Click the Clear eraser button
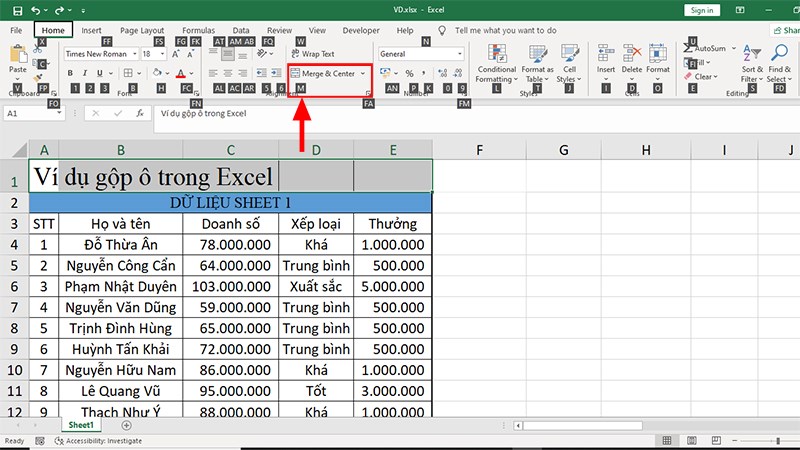The image size is (800, 450). 701,77
